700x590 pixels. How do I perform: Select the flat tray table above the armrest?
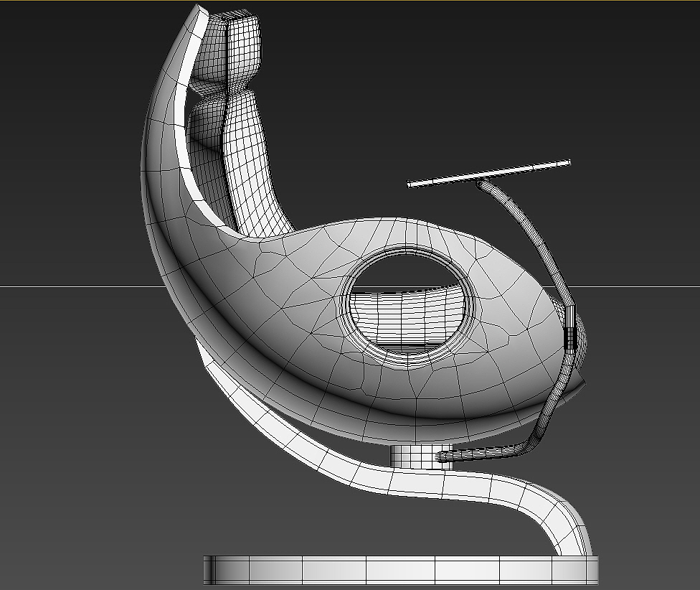pos(489,174)
